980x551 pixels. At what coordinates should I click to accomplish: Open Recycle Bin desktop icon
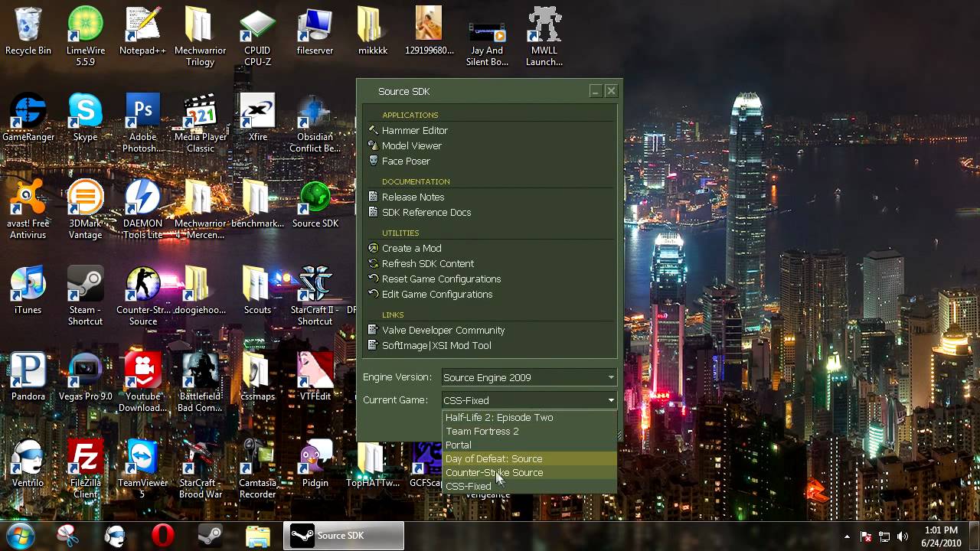28,31
